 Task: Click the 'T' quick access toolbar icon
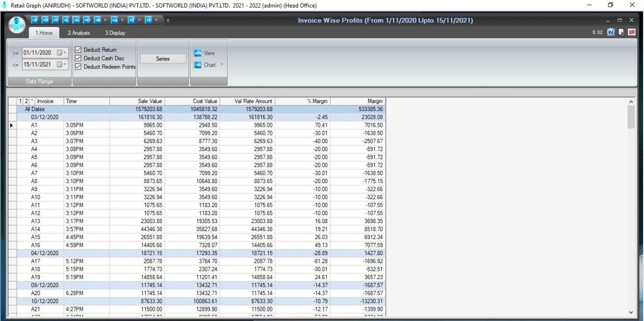pos(132,20)
